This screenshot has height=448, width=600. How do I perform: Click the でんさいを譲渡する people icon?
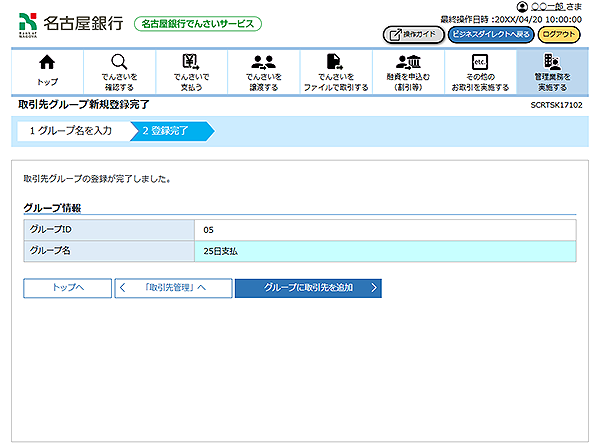(x=264, y=62)
